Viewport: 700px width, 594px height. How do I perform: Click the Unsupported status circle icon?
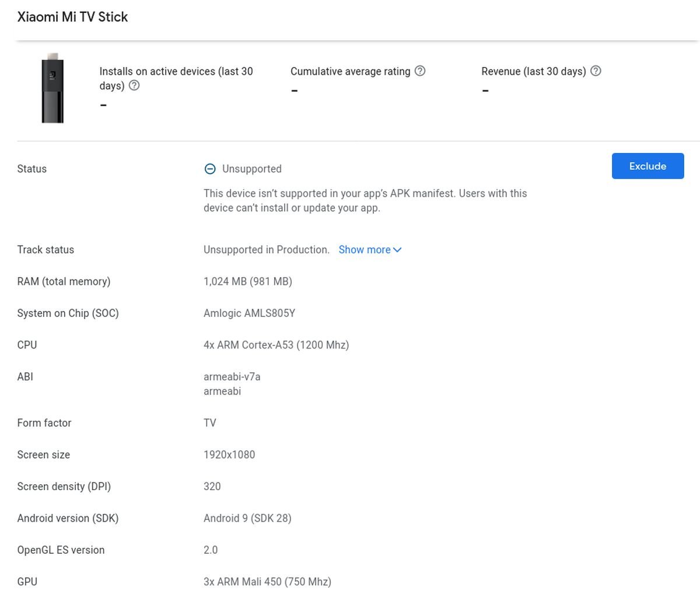click(x=210, y=169)
